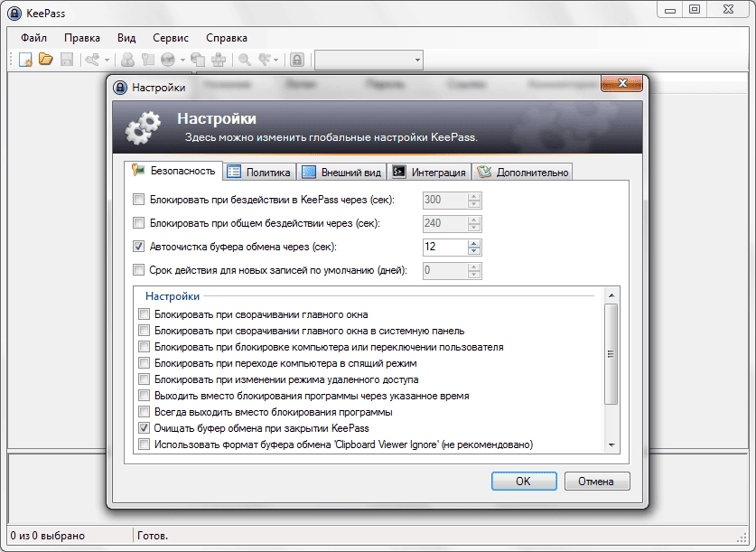Expand the Show entries dropdown arrow
Image resolution: width=756 pixels, height=552 pixels.
(x=276, y=61)
